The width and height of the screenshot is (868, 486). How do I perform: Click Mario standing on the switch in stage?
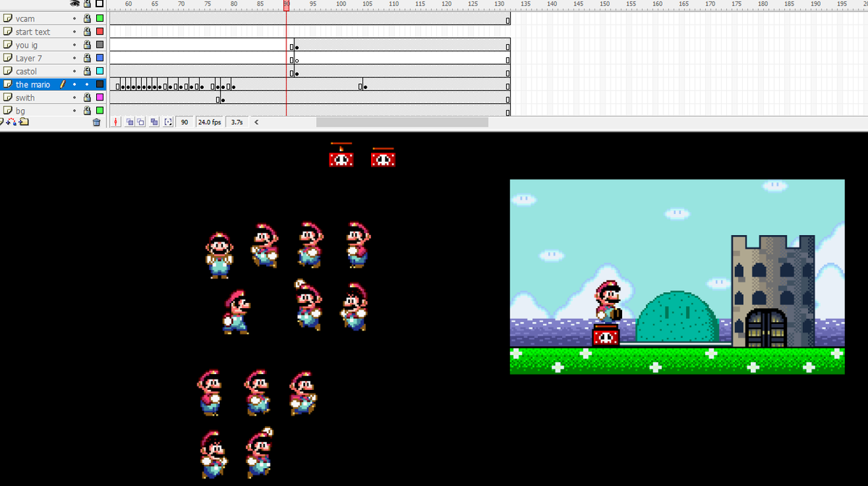[x=608, y=302]
